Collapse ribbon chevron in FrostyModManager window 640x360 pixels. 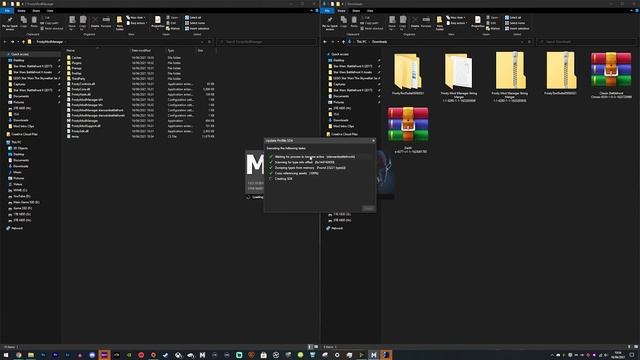(x=311, y=11)
